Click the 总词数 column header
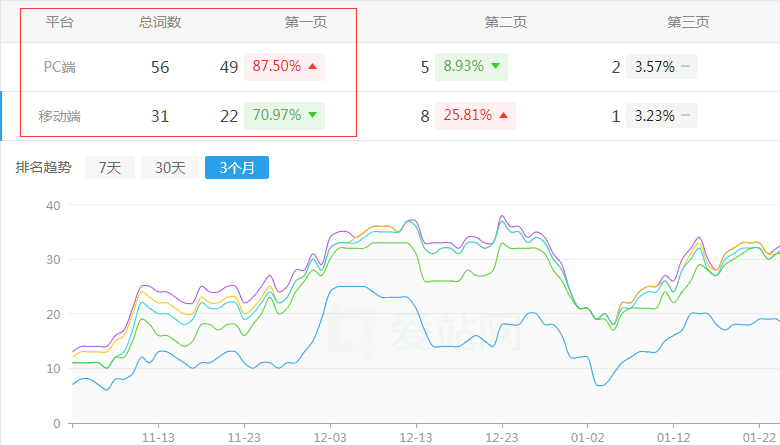 [160, 22]
